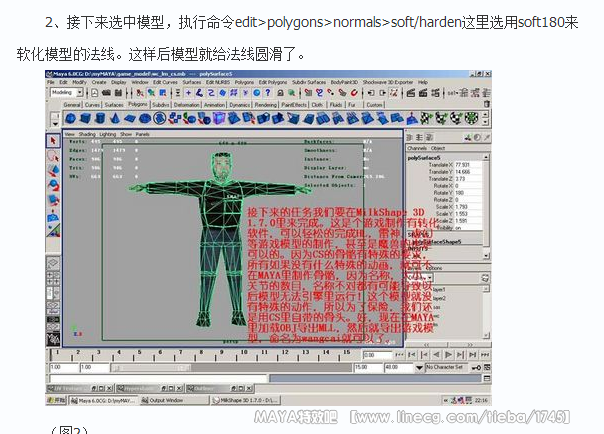
Task: Open the File menu
Action: tap(50, 82)
